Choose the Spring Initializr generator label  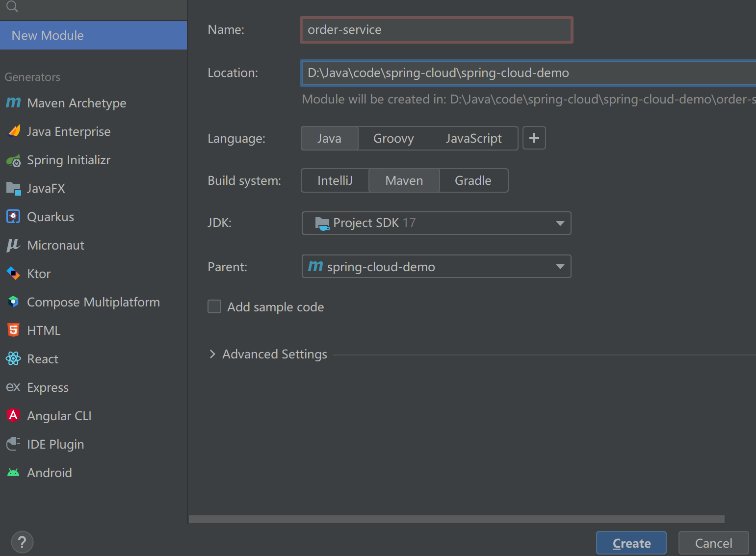[69, 160]
